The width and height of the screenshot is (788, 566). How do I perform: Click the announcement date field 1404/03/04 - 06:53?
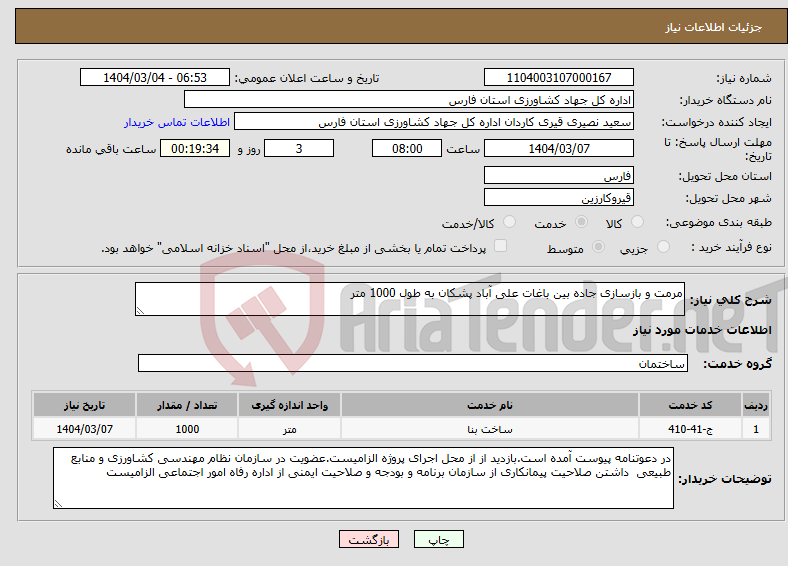coord(155,77)
